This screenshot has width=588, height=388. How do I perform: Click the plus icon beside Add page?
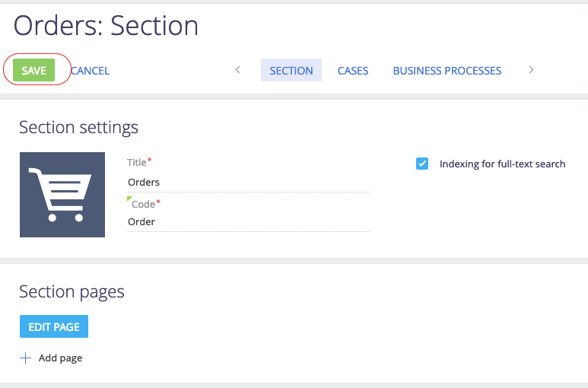click(26, 358)
